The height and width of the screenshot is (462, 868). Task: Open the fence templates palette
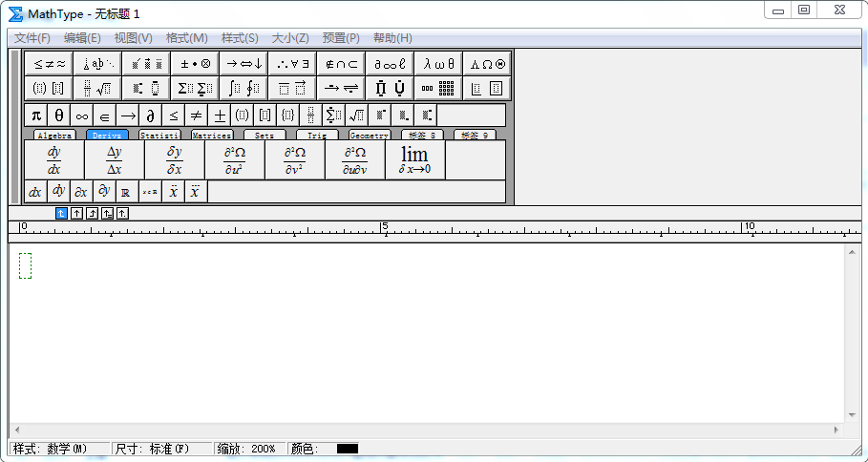(49, 88)
